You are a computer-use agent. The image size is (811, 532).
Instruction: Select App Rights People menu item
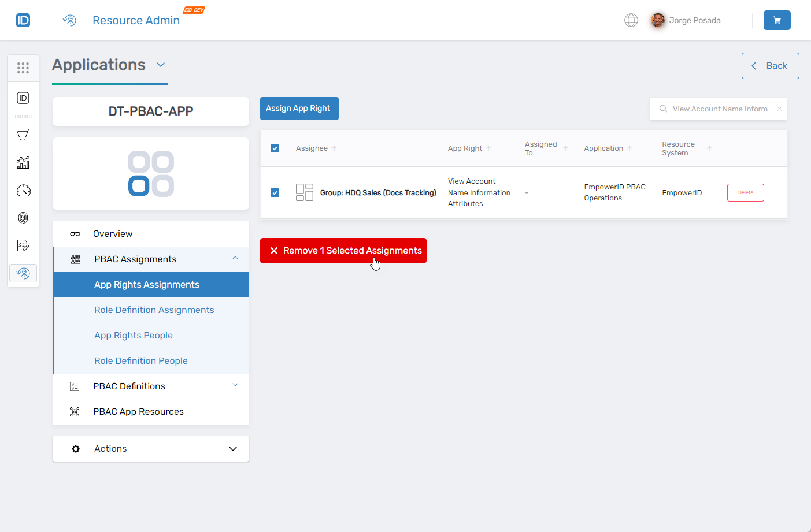[x=134, y=336]
